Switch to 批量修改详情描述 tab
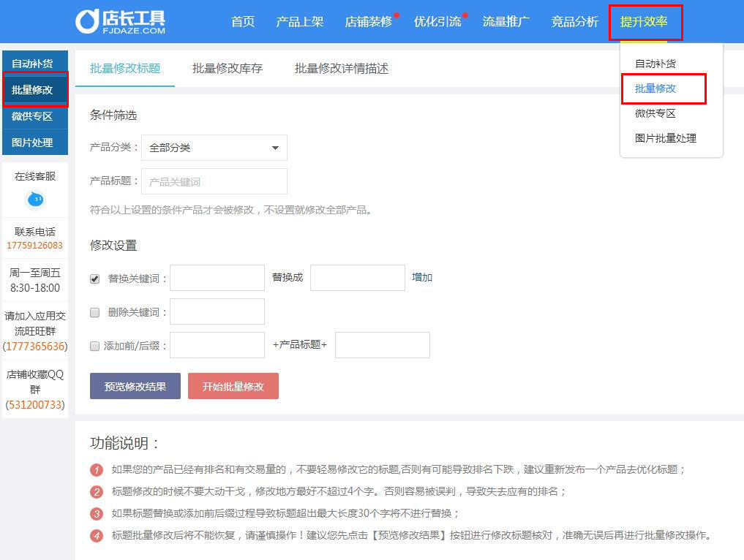The width and height of the screenshot is (744, 560). [342, 68]
